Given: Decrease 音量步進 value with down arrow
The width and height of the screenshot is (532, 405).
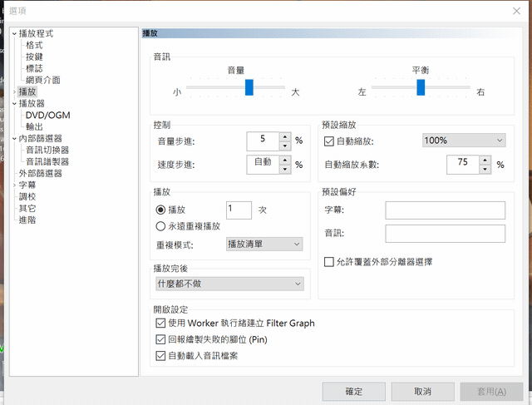Looking at the screenshot, I should point(284,145).
